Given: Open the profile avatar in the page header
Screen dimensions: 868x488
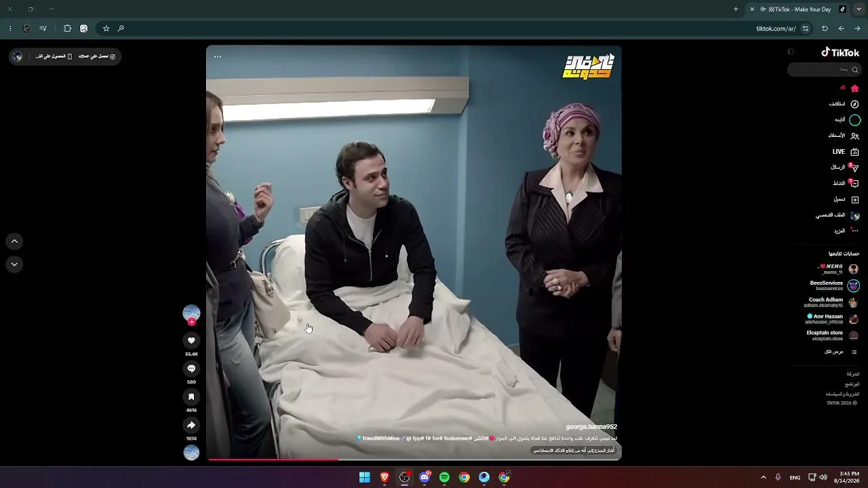Looking at the screenshot, I should [x=18, y=57].
